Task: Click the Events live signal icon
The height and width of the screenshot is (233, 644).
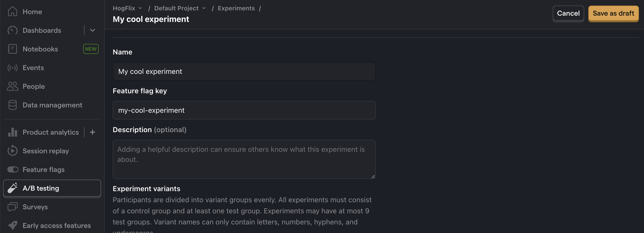Action: (13, 68)
